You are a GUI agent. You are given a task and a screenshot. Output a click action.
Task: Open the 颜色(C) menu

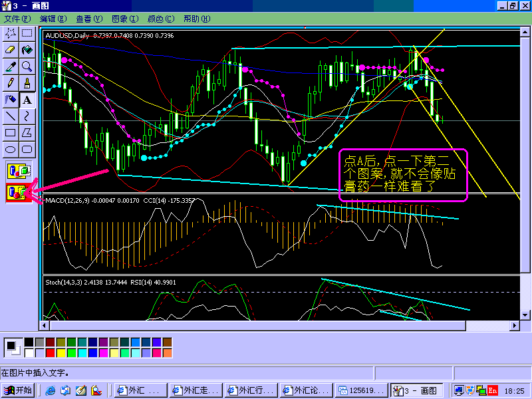tap(161, 19)
